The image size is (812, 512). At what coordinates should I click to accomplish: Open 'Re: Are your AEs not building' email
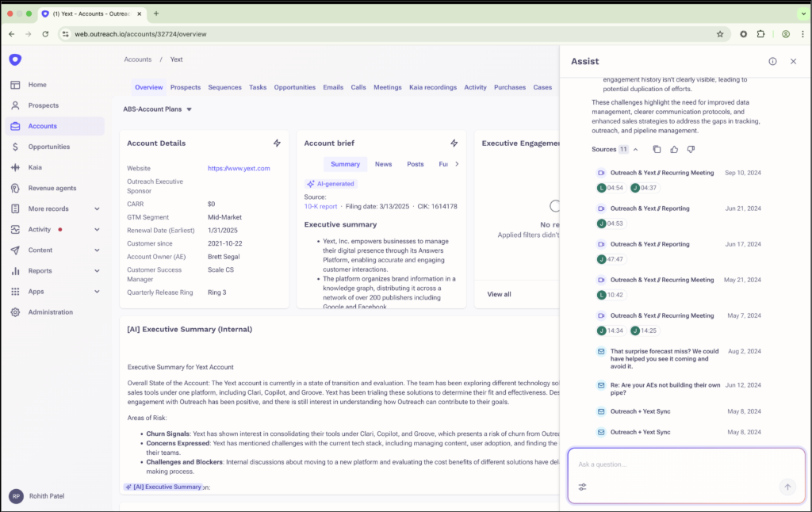[x=665, y=389]
